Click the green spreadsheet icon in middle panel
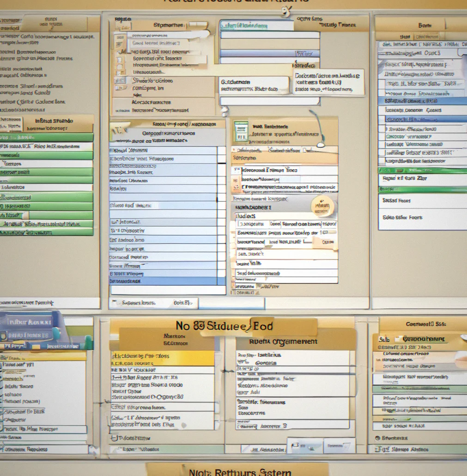Viewport: 467px width, 476px height. [241, 131]
